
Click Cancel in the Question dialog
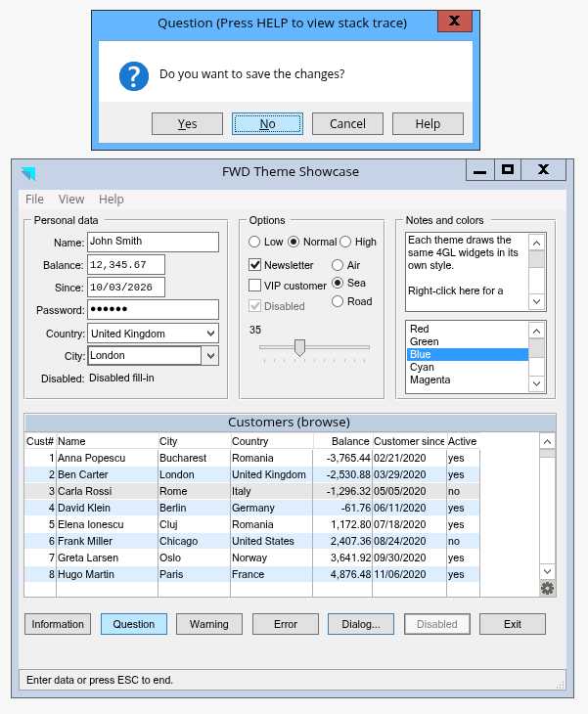[x=347, y=124]
